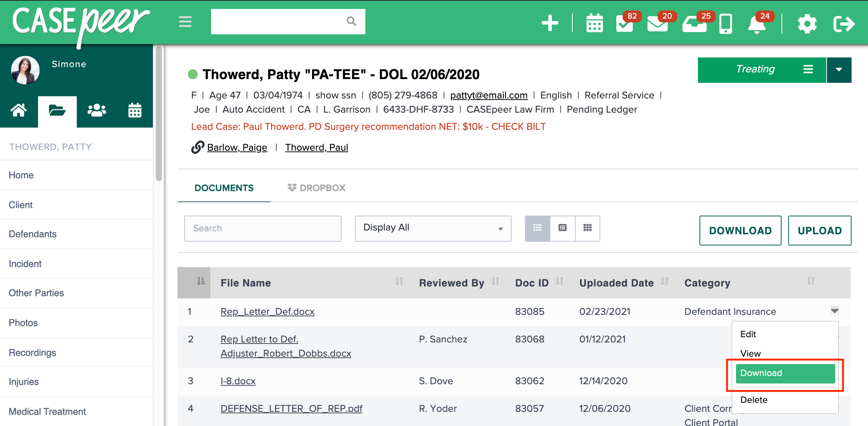This screenshot has width=868, height=426.
Task: Open the linked case Thowerd, Paul
Action: click(x=317, y=147)
